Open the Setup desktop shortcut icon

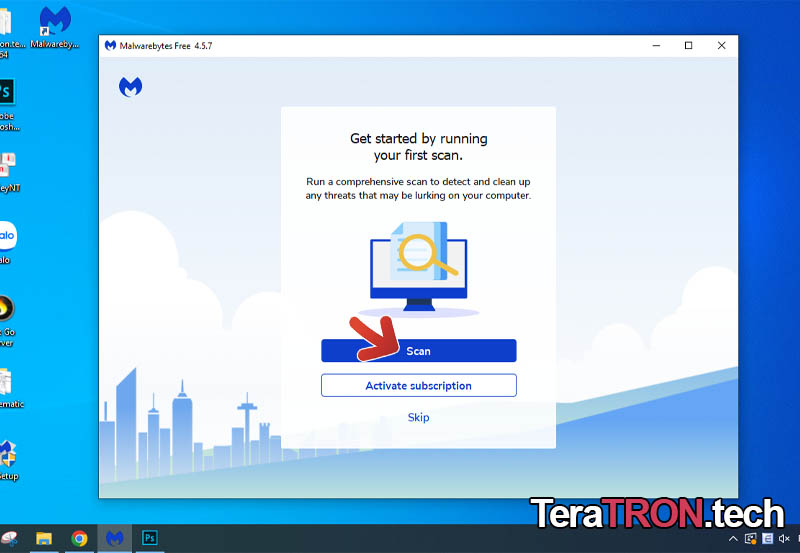(8, 460)
